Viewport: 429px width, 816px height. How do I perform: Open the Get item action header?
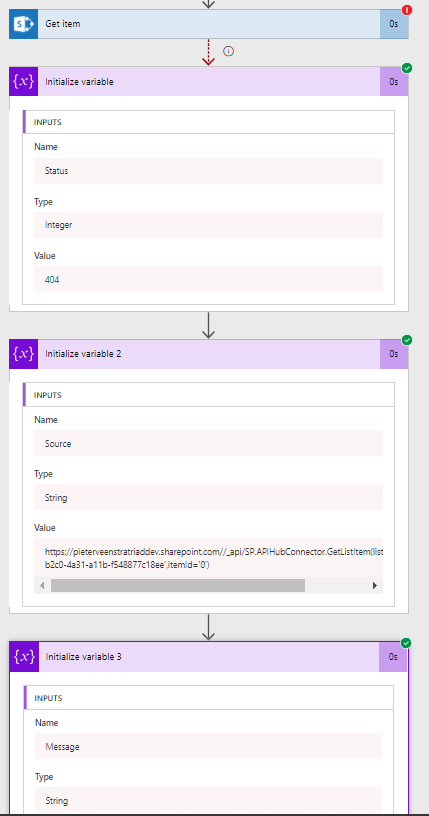(x=209, y=24)
